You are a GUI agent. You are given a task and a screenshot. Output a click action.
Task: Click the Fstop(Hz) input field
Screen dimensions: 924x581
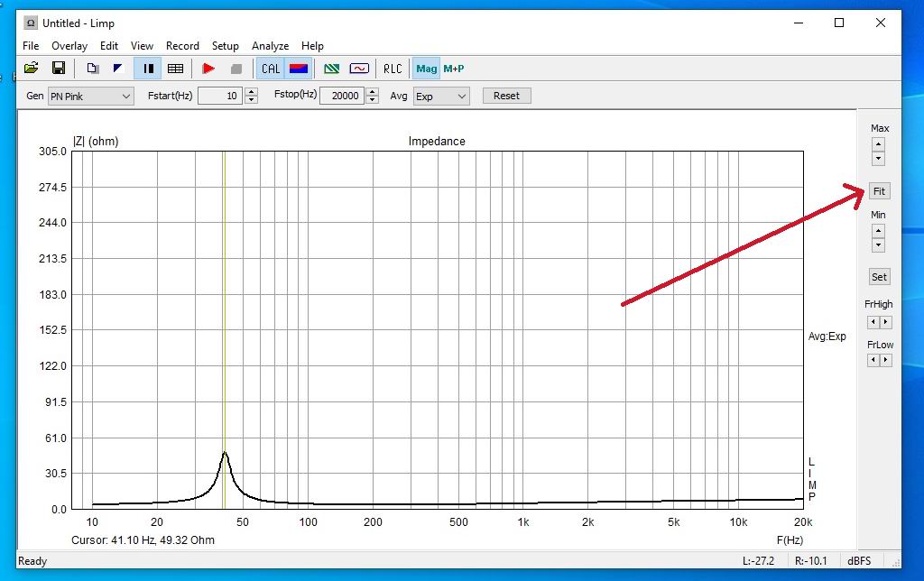pos(342,96)
